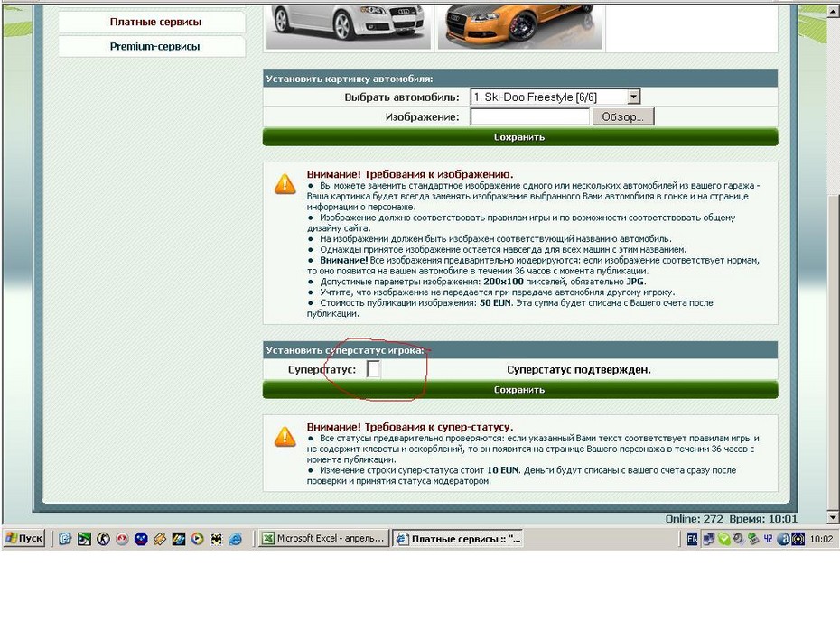Click the Пуск start button

coord(23,539)
